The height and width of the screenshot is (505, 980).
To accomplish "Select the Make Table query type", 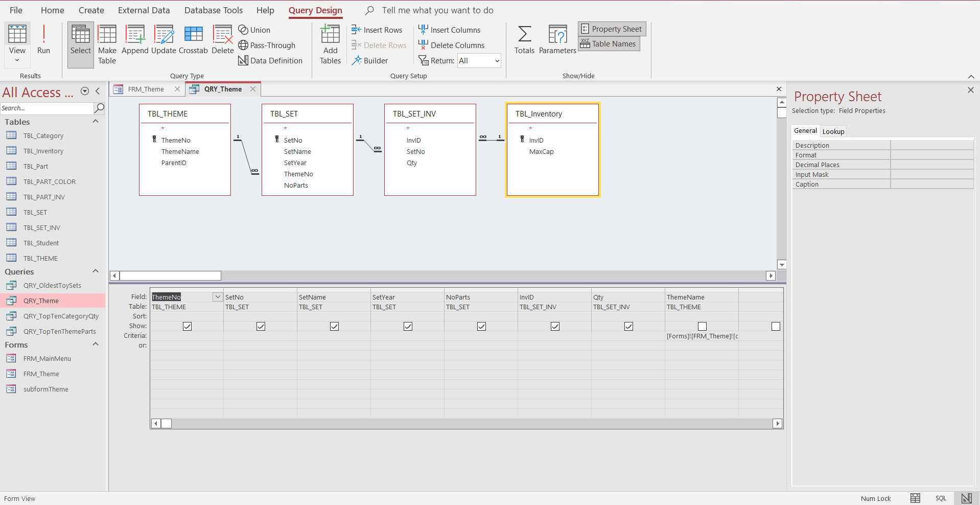I will (107, 44).
